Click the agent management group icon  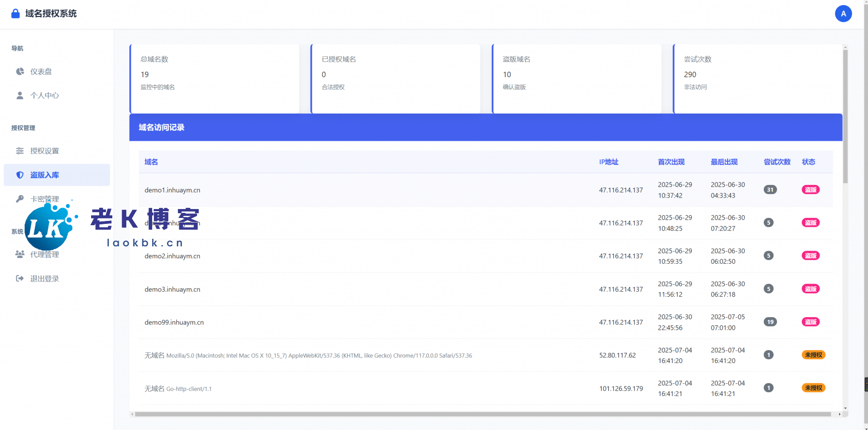pos(20,254)
